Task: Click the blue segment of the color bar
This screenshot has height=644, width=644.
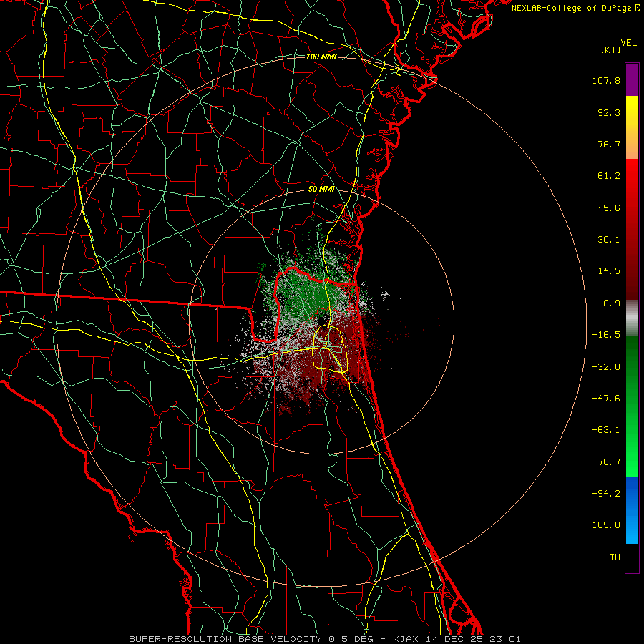Action: tap(632, 510)
